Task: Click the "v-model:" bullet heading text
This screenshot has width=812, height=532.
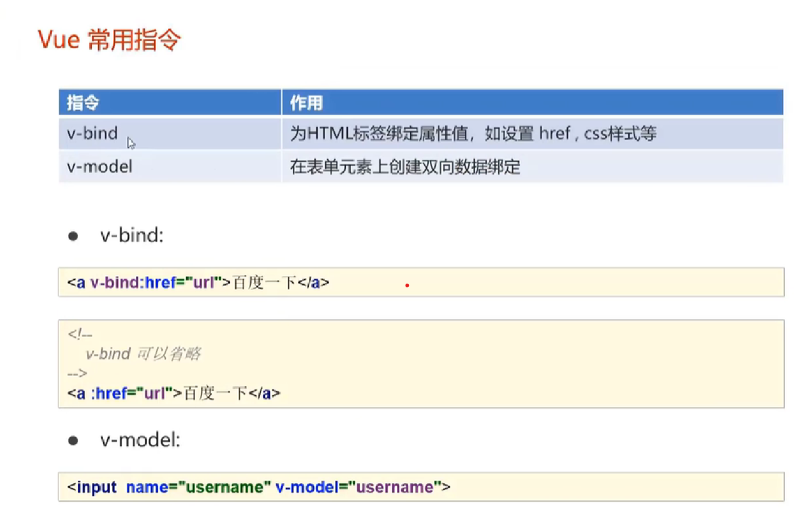Action: pos(140,441)
